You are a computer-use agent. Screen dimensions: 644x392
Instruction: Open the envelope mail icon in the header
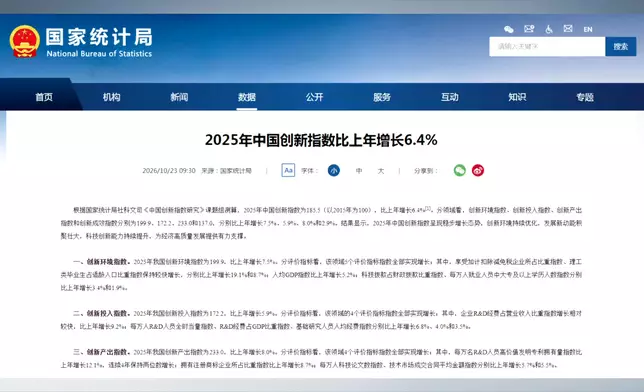click(x=568, y=28)
